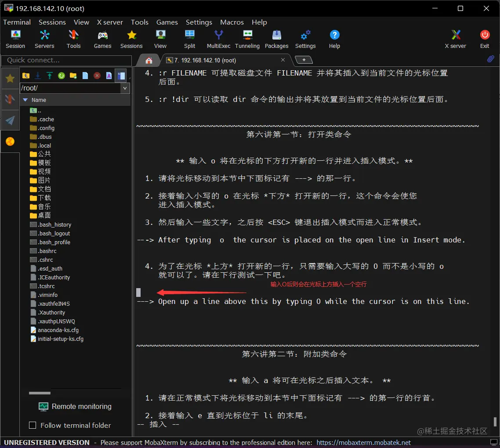Open the X server menu
The image size is (500, 448).
(x=110, y=22)
